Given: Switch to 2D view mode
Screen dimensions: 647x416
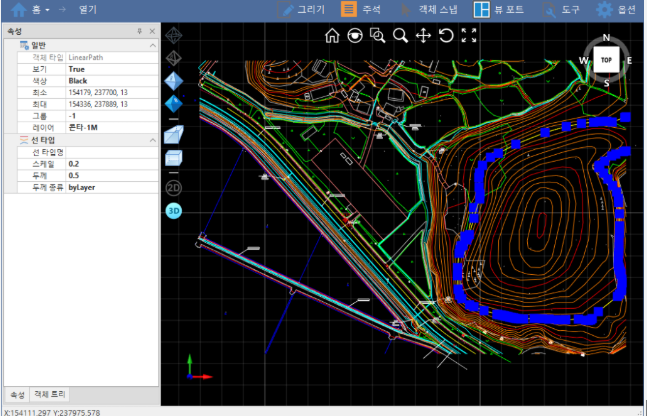Looking at the screenshot, I should coord(173,187).
